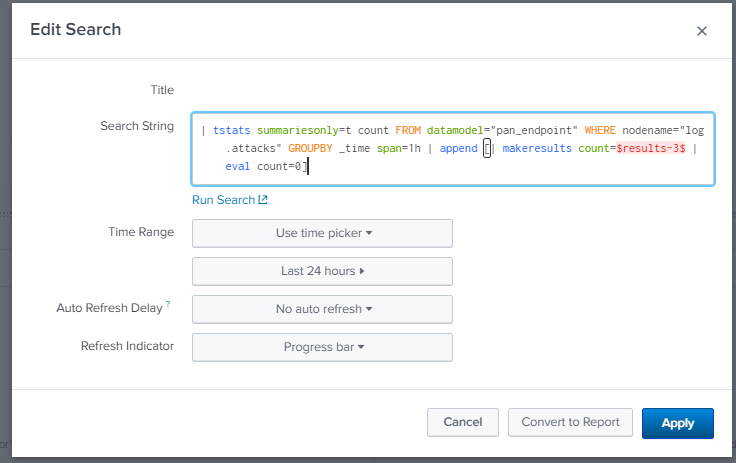
Task: Place cursor on the tstats command
Action: [x=232, y=130]
